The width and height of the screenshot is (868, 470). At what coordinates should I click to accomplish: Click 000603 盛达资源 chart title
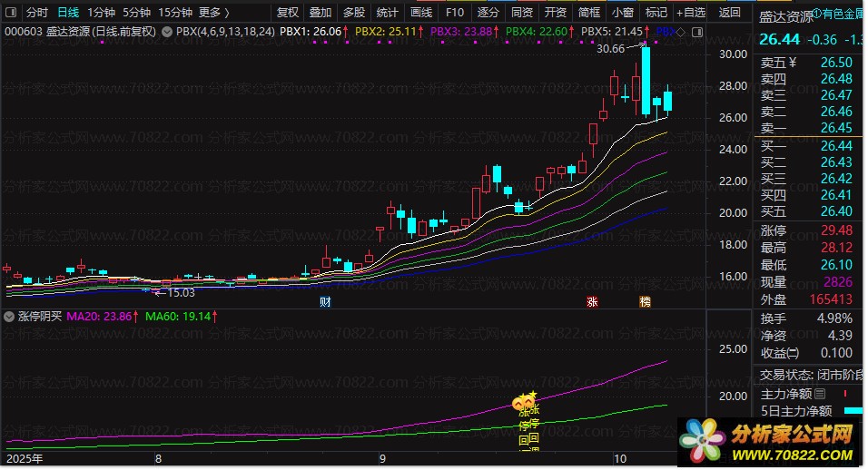80,32
